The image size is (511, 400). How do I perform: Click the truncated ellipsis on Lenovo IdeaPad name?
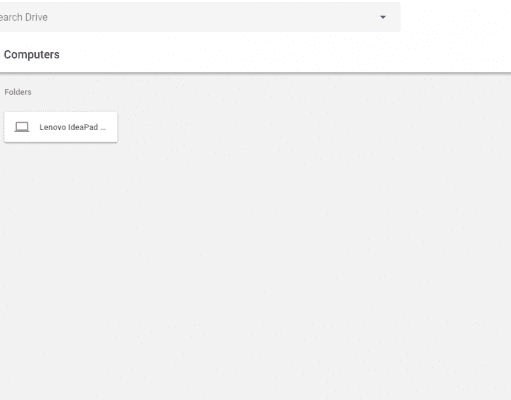(x=103, y=128)
